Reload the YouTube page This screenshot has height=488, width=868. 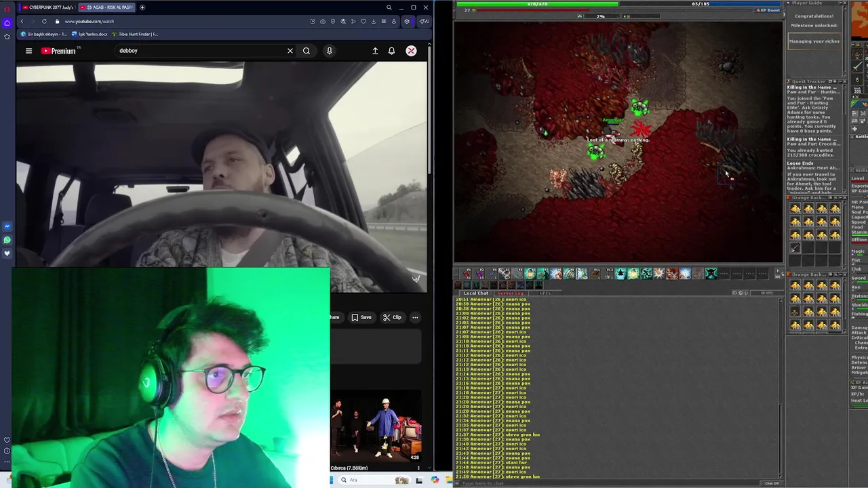[x=44, y=21]
